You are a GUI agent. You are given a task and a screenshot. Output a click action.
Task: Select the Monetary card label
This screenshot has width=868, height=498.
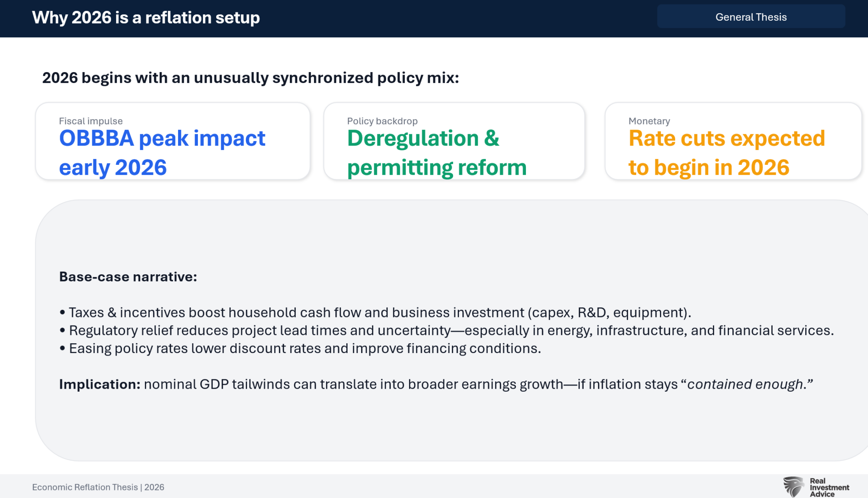tap(649, 121)
